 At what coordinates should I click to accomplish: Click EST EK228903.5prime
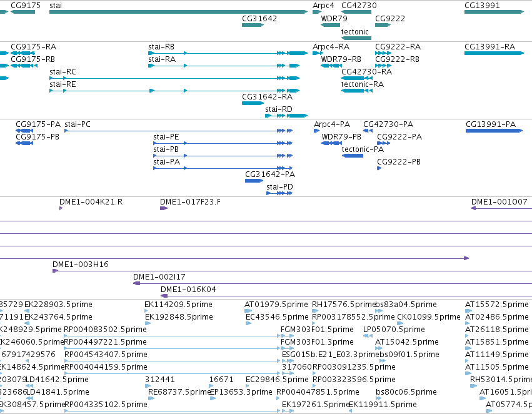coord(58,305)
